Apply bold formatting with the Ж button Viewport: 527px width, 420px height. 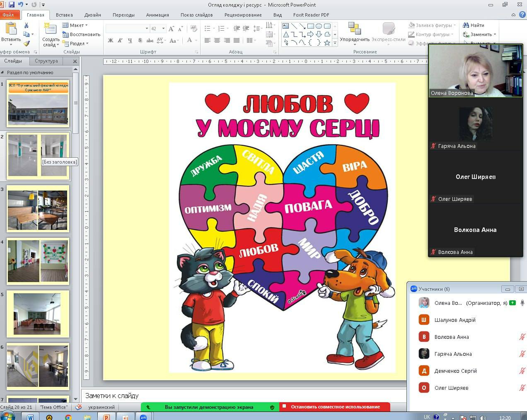(x=110, y=41)
